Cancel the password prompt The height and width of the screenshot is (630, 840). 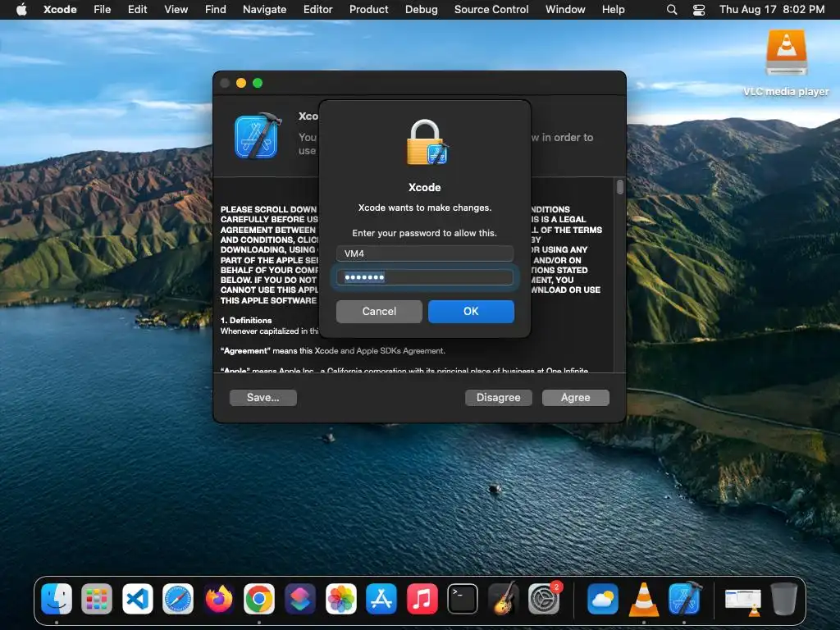coord(379,311)
